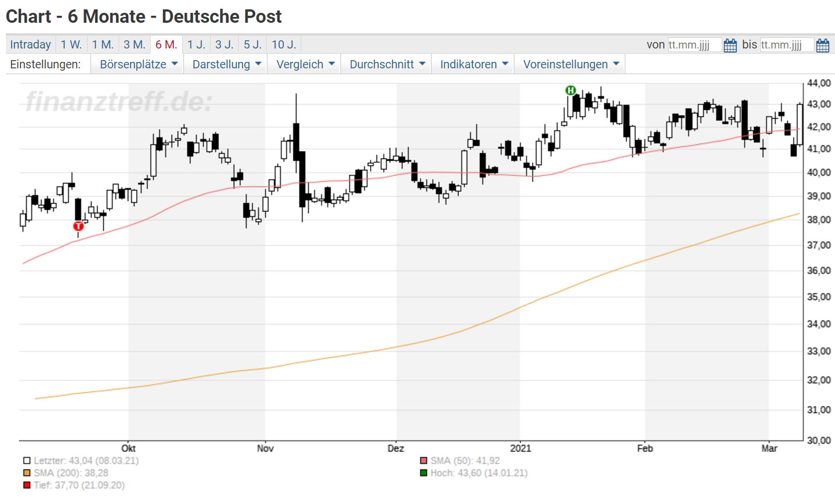The image size is (835, 504).
Task: Expand the Voreinstellungen dropdown
Action: (570, 64)
